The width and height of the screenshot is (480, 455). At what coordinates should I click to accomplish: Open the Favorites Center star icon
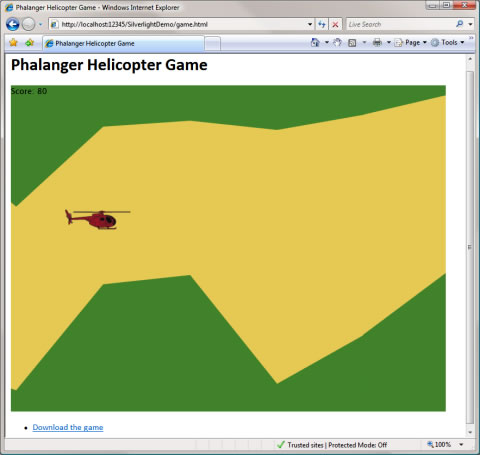click(13, 43)
